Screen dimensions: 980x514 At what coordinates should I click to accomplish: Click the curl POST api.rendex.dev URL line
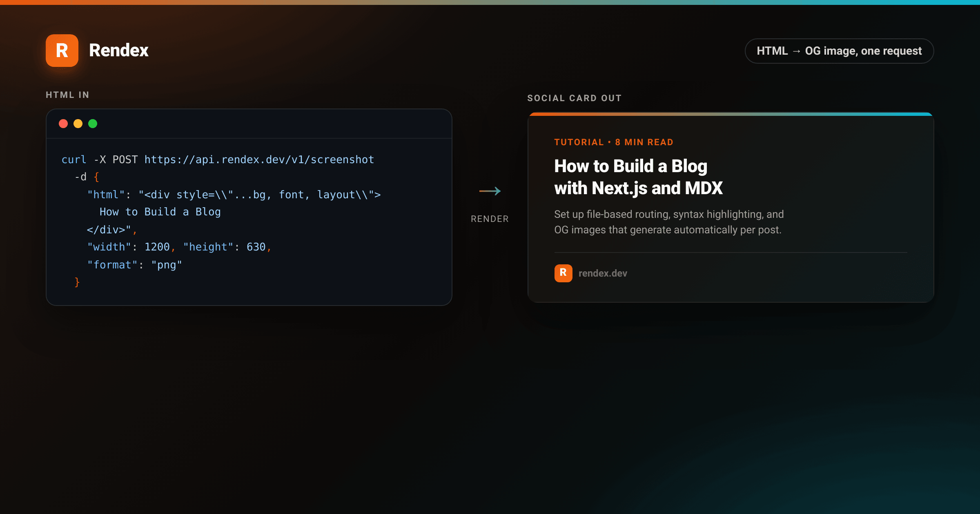(218, 160)
